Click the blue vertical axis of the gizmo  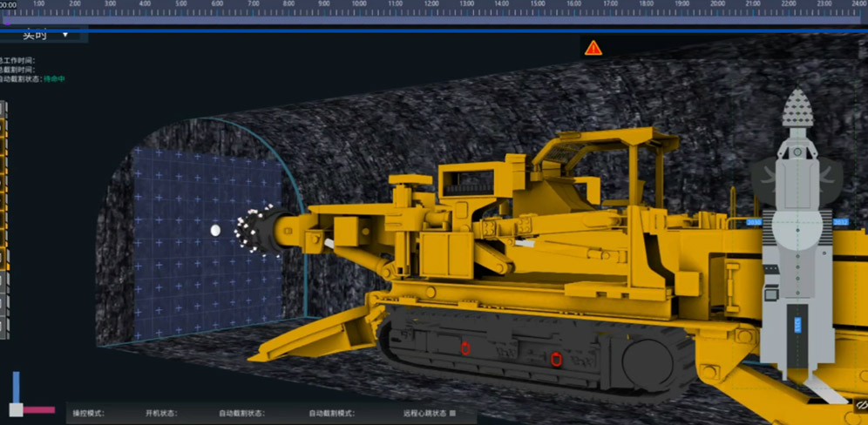[x=16, y=387]
